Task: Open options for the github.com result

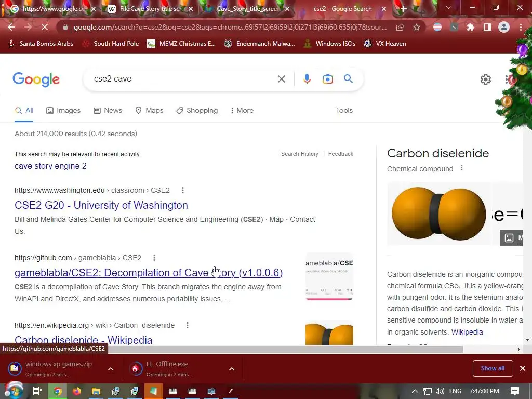Action: [x=154, y=258]
